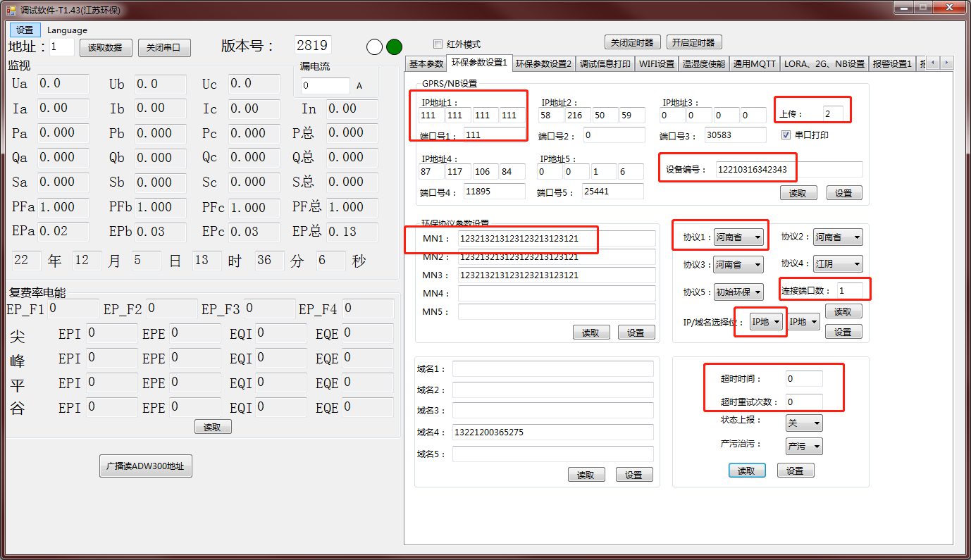Expand the 产污治污 dropdown
The width and height of the screenshot is (971, 560).
(803, 446)
